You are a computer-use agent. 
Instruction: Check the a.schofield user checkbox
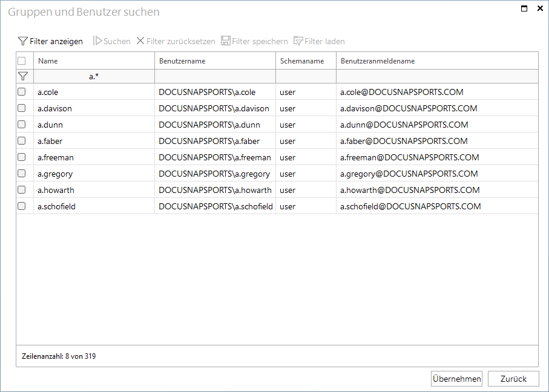point(22,206)
